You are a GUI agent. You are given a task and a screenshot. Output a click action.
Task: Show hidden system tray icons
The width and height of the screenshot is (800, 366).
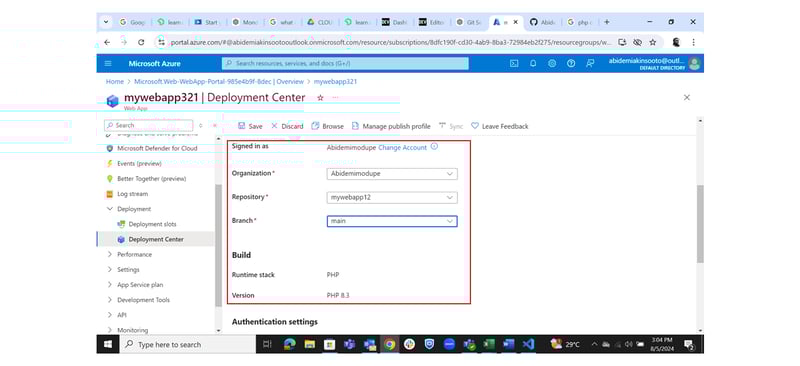(594, 345)
